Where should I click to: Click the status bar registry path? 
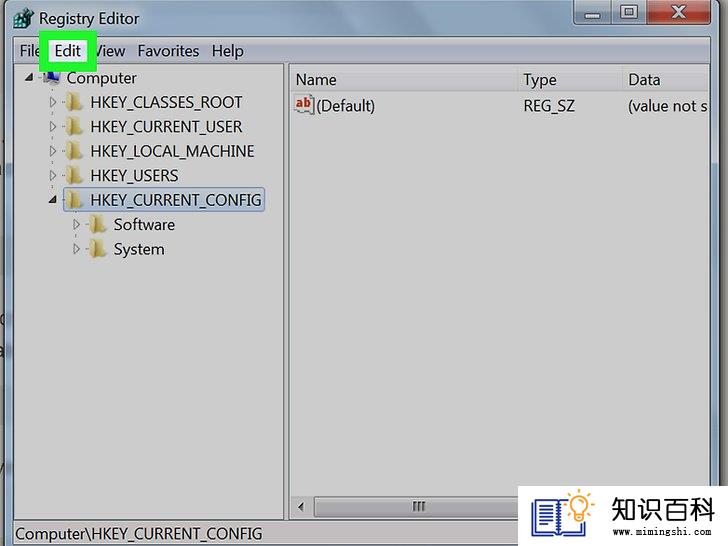pos(139,534)
